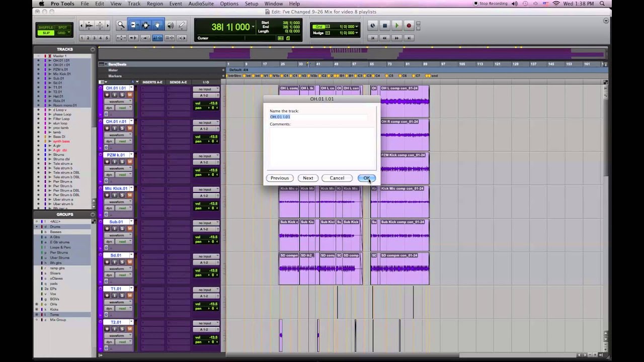The image size is (644, 362).
Task: Click audio waveform zoom button
Action: tap(89, 25)
